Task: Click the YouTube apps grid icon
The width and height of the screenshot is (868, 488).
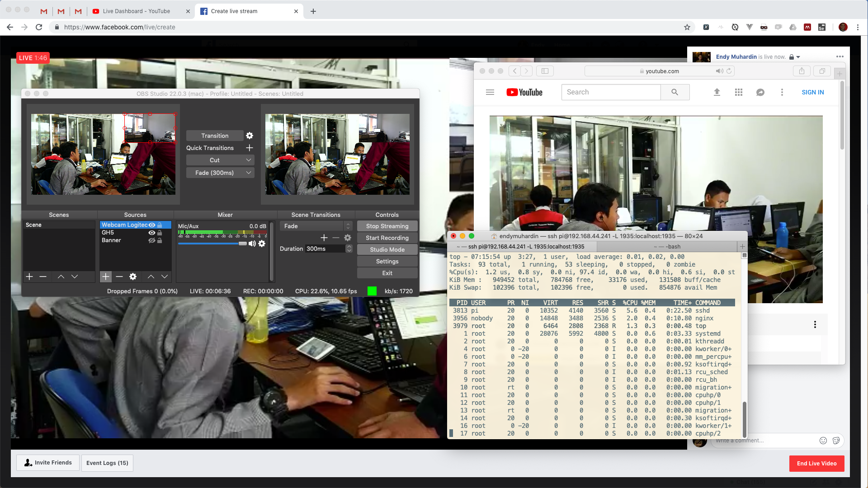Action: [739, 92]
